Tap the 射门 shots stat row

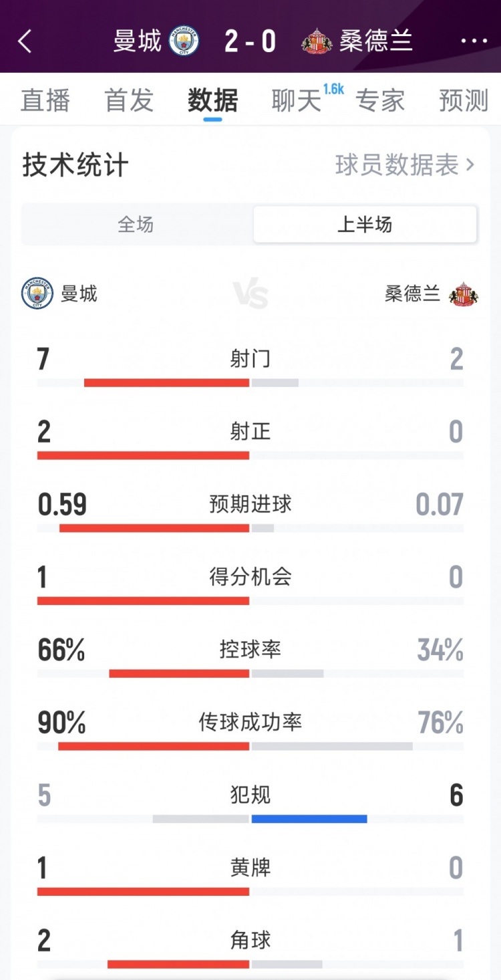click(251, 361)
